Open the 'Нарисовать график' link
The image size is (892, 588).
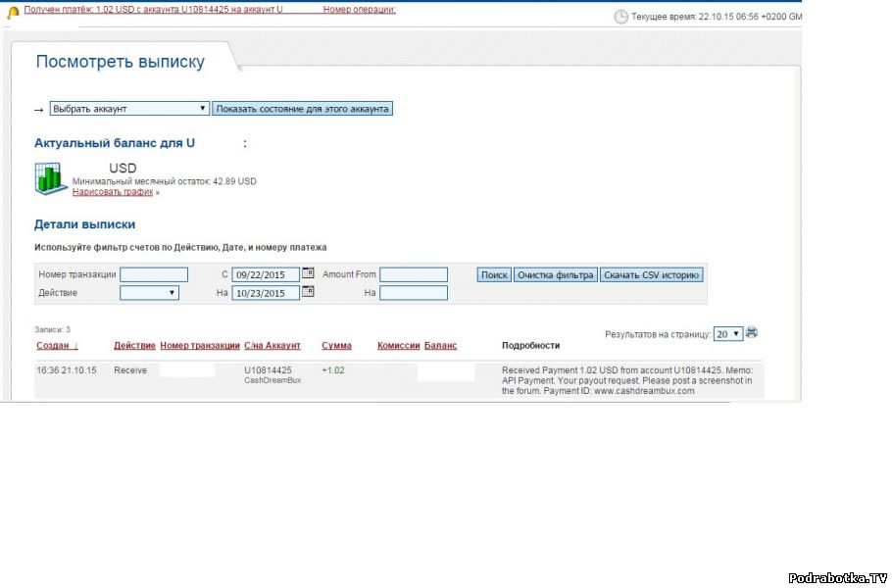coord(113,192)
